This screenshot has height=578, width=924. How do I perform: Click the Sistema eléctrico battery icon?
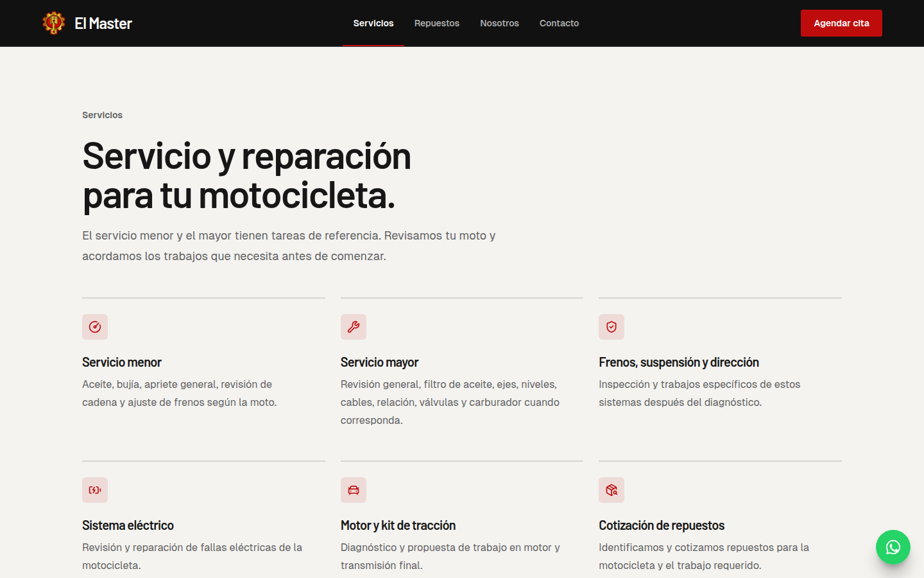point(95,490)
